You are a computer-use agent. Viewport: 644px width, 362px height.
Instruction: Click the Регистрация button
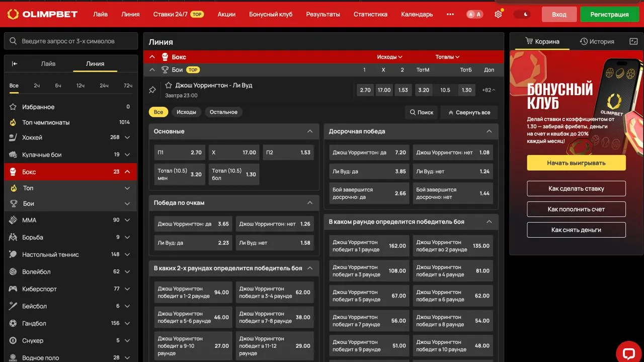609,14
